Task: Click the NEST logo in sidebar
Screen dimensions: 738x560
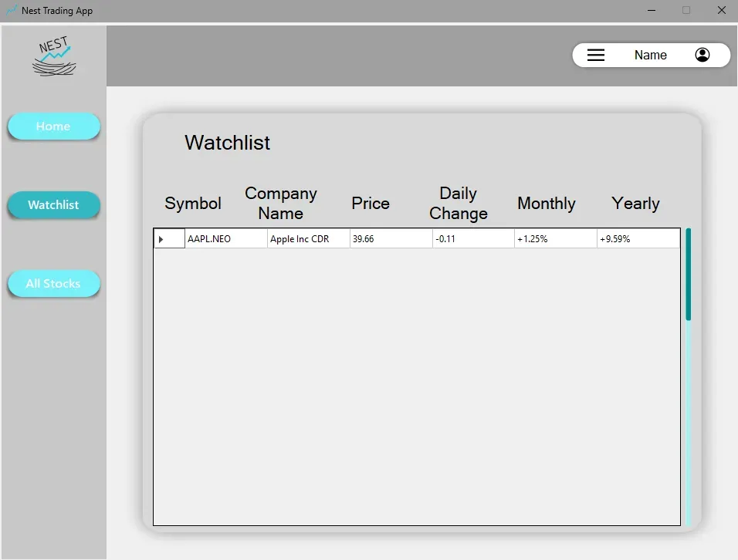Action: pyautogui.click(x=55, y=56)
